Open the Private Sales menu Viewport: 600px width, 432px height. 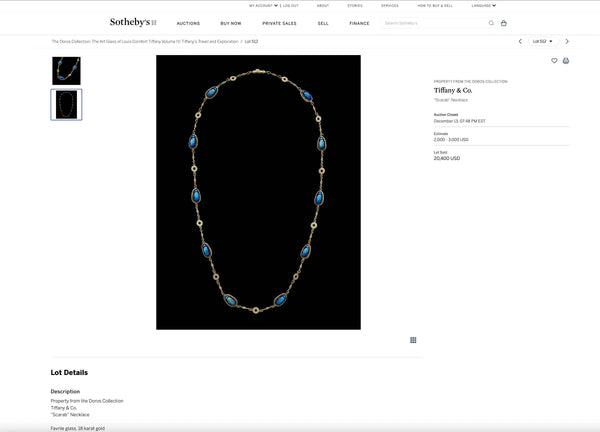(279, 23)
